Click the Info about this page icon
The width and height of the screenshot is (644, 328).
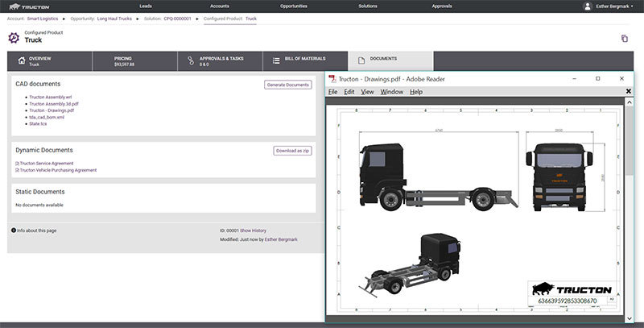(x=14, y=230)
